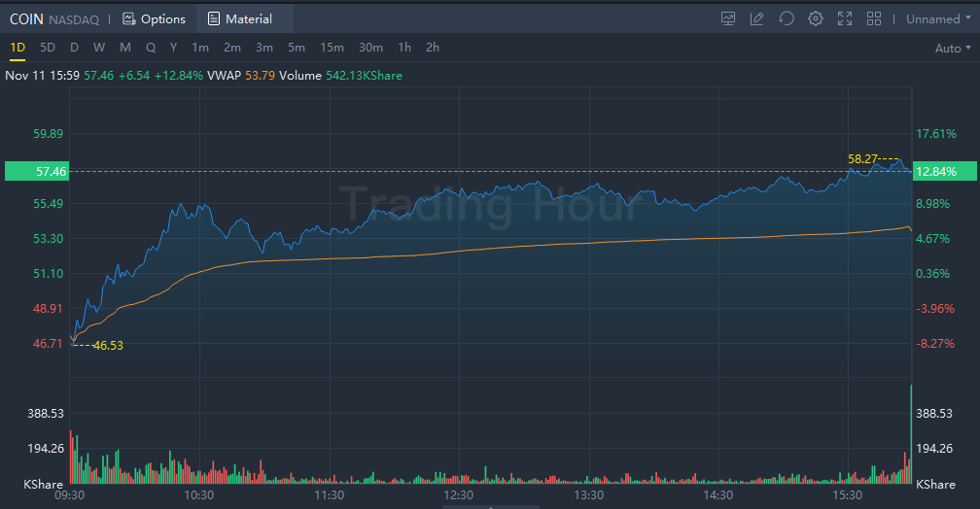Open the multi-chart grid layout icon
Viewport: 980px width, 509px height.
tap(874, 18)
